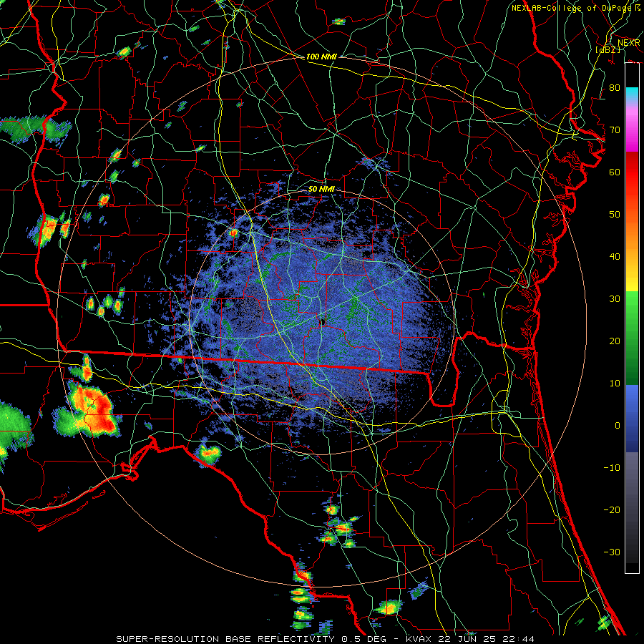Click the 70 dBZ scale value
The height and width of the screenshot is (644, 644).
coord(615,130)
